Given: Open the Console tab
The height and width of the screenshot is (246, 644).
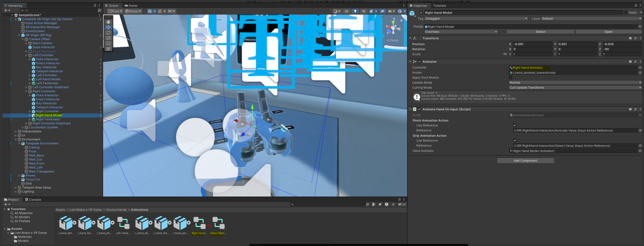Looking at the screenshot, I should (33, 200).
